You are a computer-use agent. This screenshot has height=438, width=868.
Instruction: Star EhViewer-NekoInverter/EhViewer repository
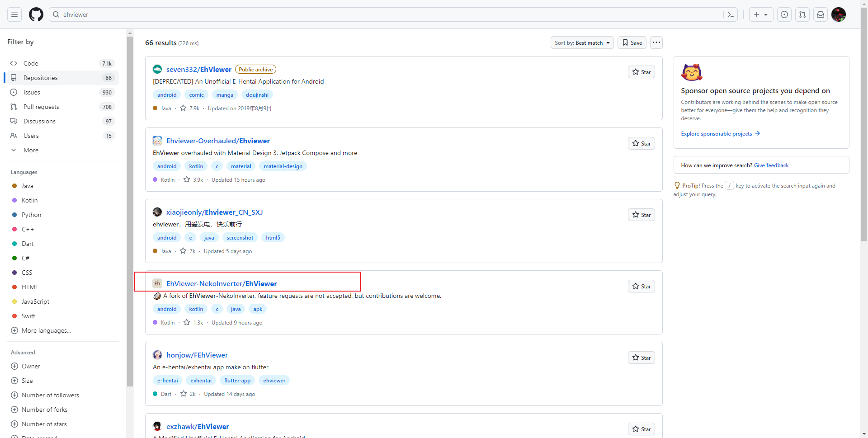pyautogui.click(x=642, y=286)
